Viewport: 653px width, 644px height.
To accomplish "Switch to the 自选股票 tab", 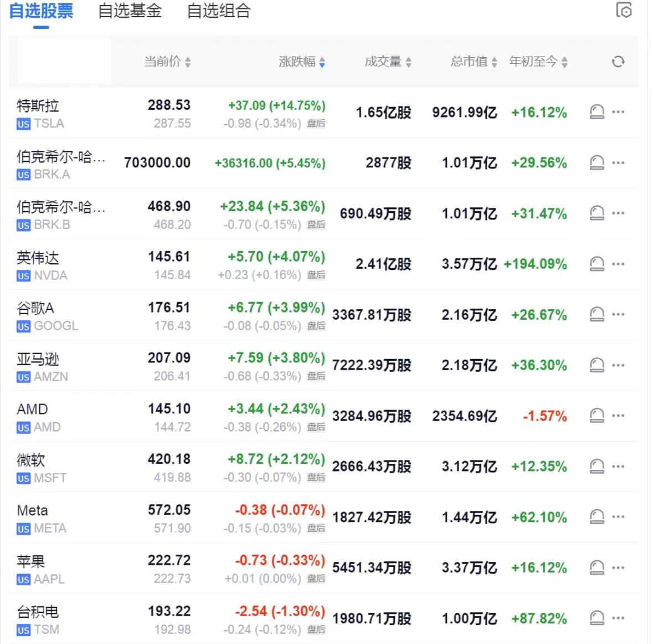I will (41, 11).
